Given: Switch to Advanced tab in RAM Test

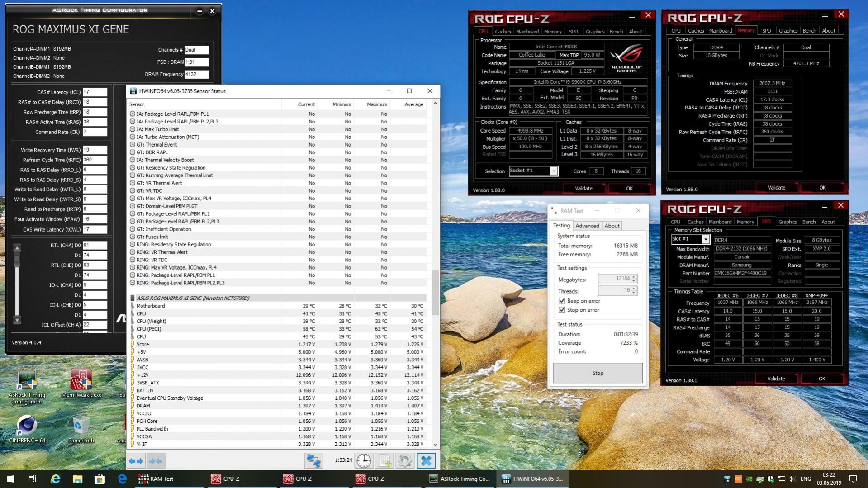Looking at the screenshot, I should click(587, 226).
